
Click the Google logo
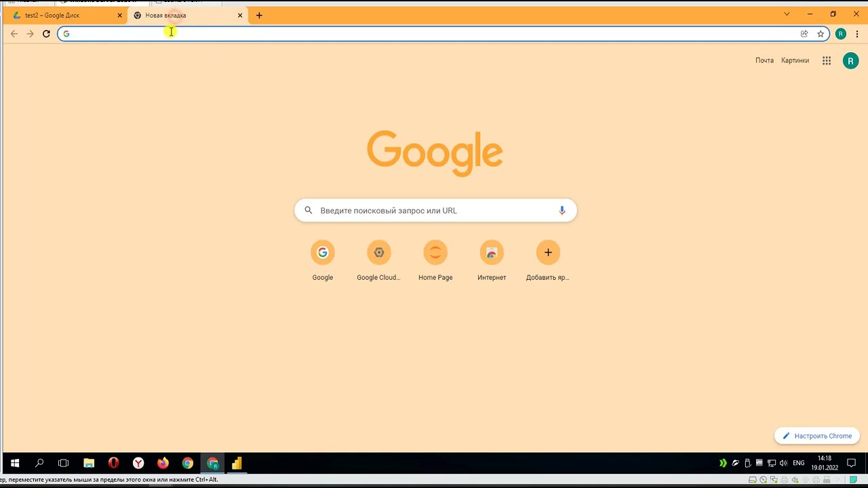[x=435, y=153]
